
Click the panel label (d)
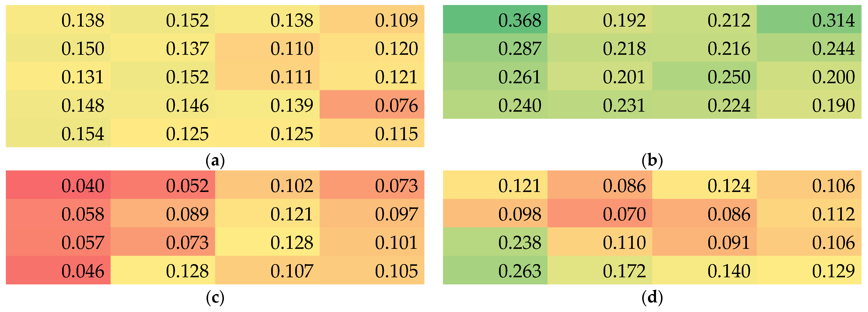click(x=652, y=298)
